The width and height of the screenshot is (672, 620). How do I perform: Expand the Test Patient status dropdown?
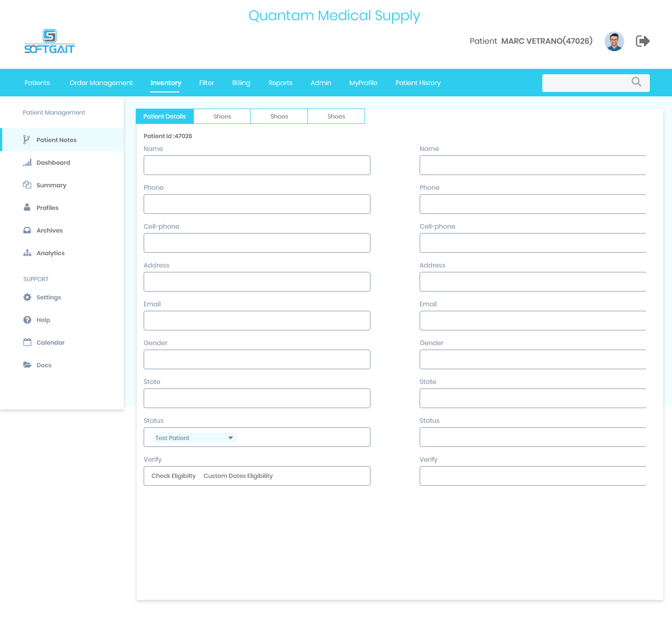pyautogui.click(x=230, y=438)
